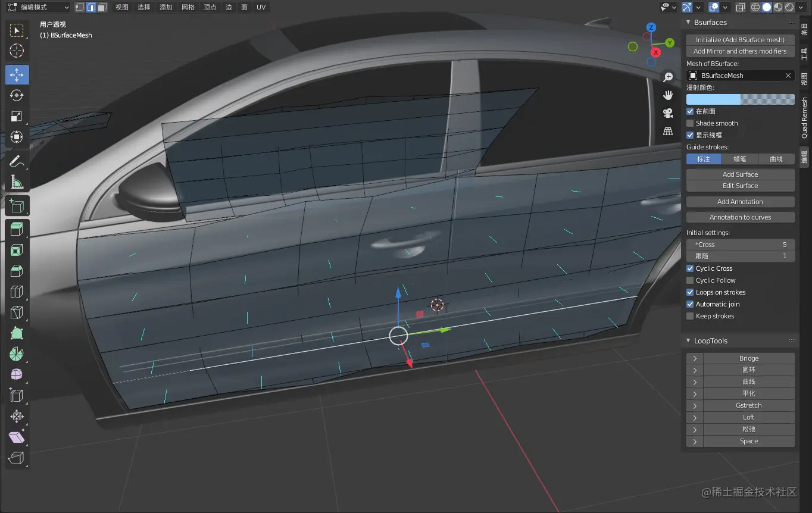Enable Shade smooth in Bsurfaces panel
Image resolution: width=812 pixels, height=513 pixels.
point(691,123)
